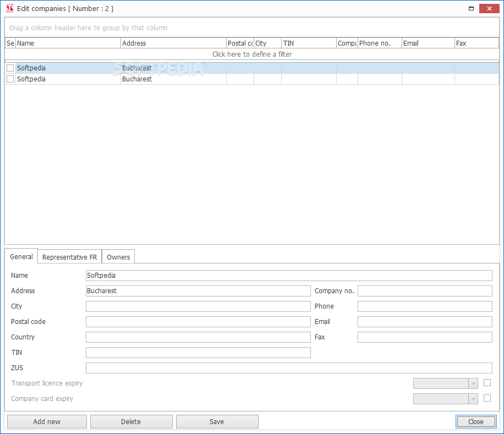The image size is (504, 434).
Task: Click the Email column header
Action: pyautogui.click(x=429, y=43)
